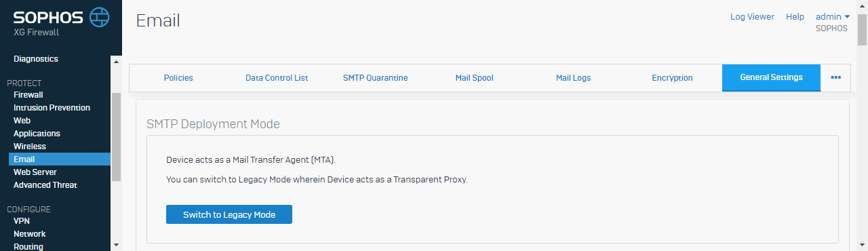Viewport: 868px width, 251px height.
Task: Open the Encryption tab
Action: (672, 77)
